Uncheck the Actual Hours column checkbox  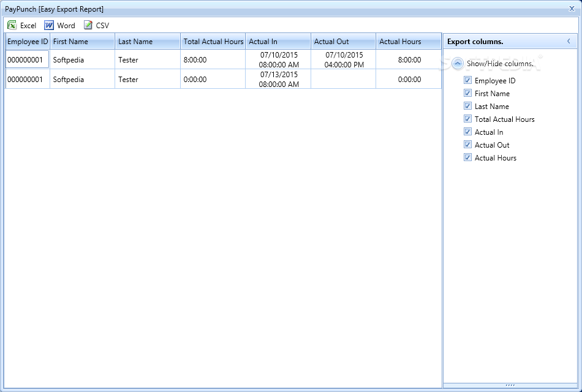(x=467, y=157)
